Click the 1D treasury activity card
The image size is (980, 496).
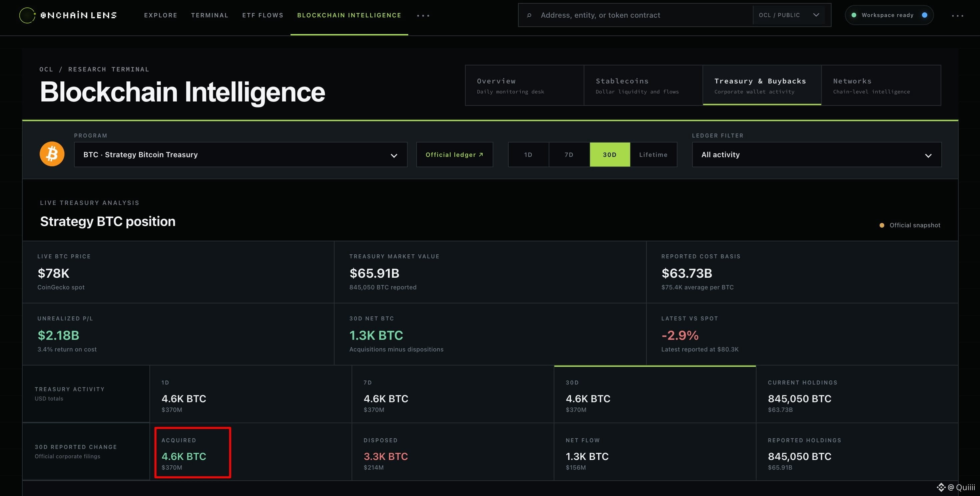[251, 394]
